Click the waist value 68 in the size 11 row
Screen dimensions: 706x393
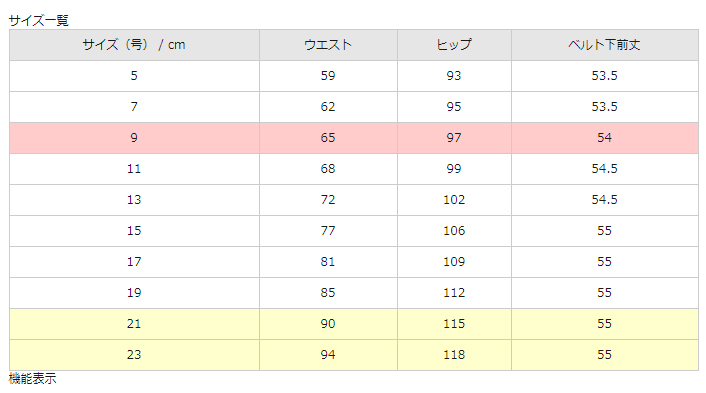328,169
